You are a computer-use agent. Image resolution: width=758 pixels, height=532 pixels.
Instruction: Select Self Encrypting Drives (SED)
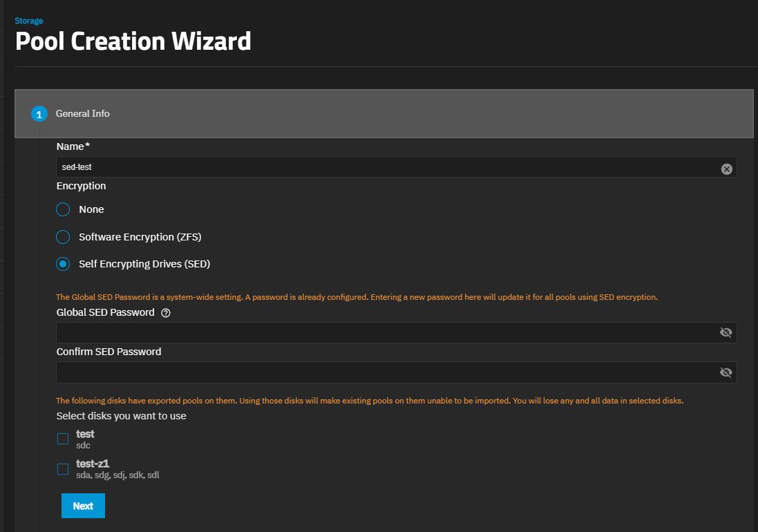pyautogui.click(x=62, y=263)
